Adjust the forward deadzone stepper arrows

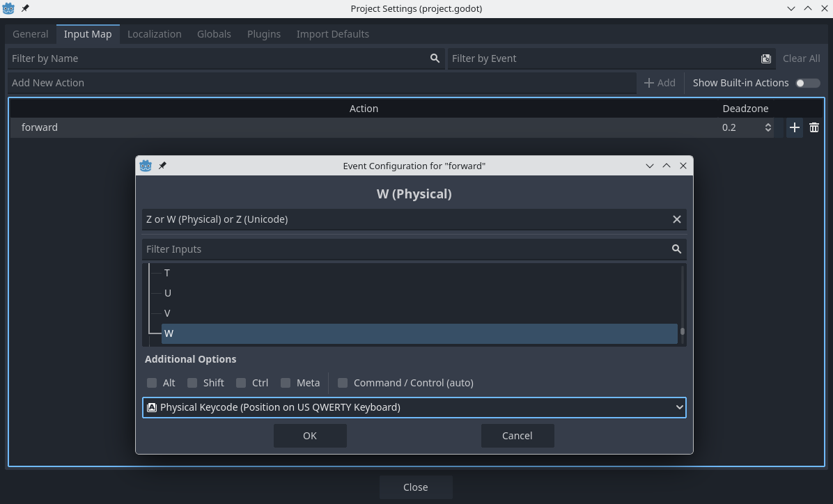(768, 127)
